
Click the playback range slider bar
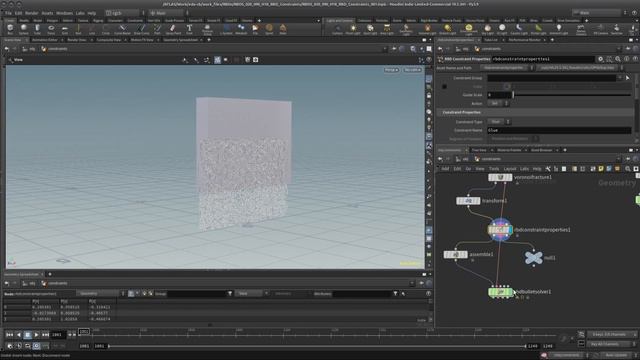pyautogui.click(x=317, y=346)
